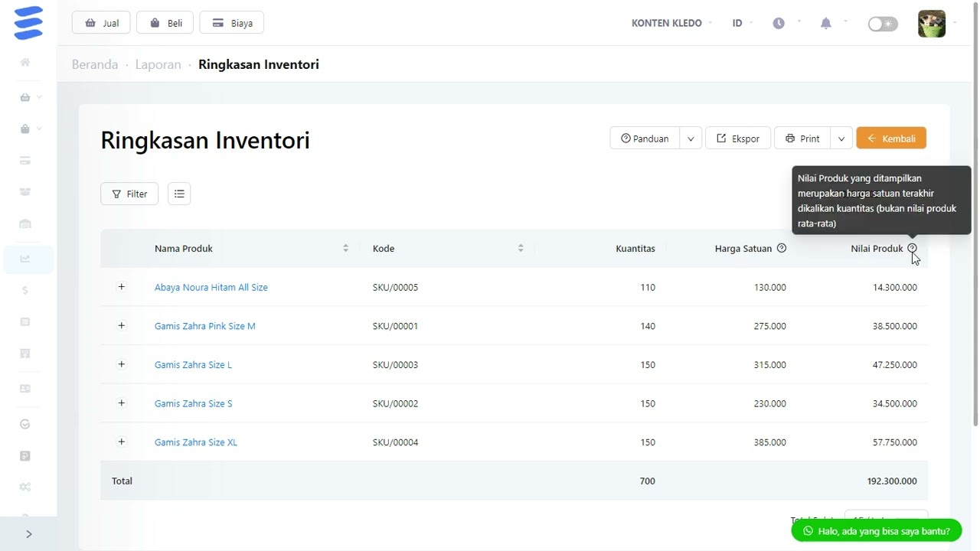Expand the sidebar with bottom chevron
This screenshot has width=980, height=551.
[x=28, y=534]
